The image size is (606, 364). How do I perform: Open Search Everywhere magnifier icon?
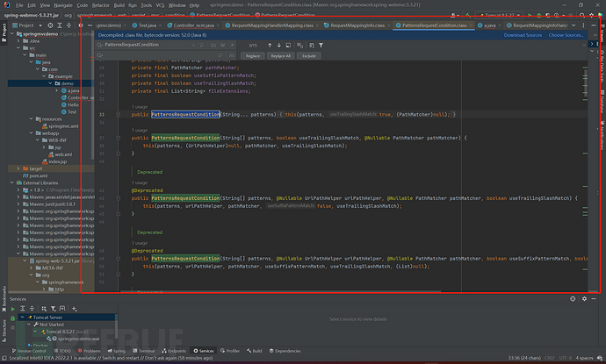click(x=582, y=15)
